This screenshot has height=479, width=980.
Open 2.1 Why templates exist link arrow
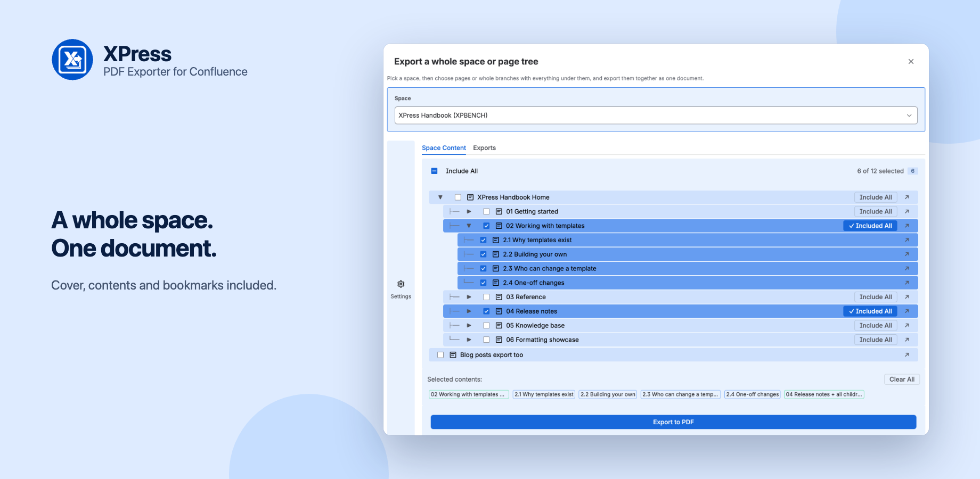pos(907,240)
